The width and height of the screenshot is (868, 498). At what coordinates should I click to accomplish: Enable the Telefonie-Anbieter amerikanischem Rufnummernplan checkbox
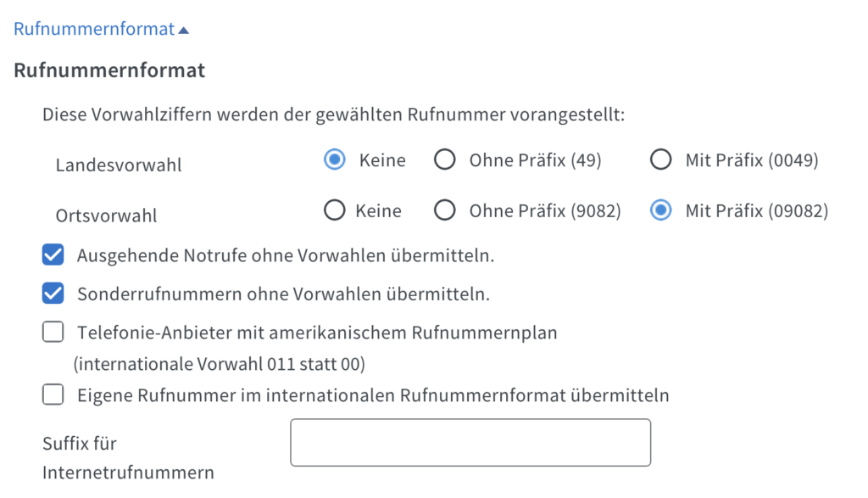pos(53,333)
